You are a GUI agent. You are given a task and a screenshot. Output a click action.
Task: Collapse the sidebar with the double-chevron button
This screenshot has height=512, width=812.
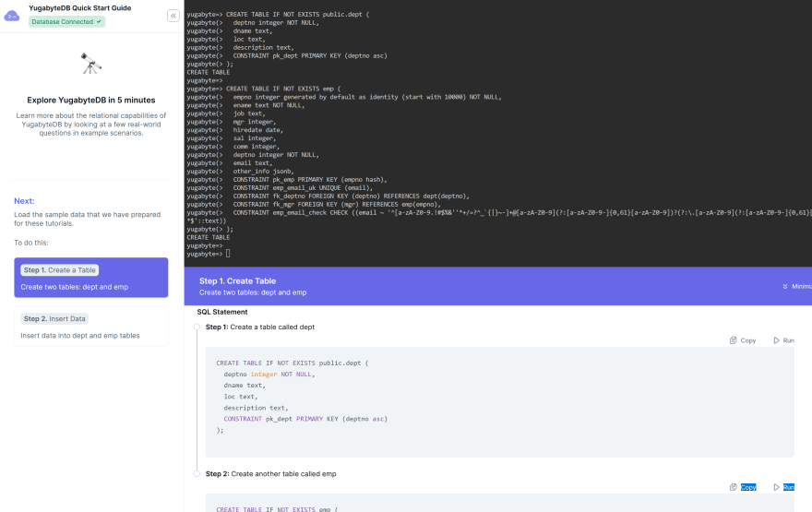pos(173,16)
